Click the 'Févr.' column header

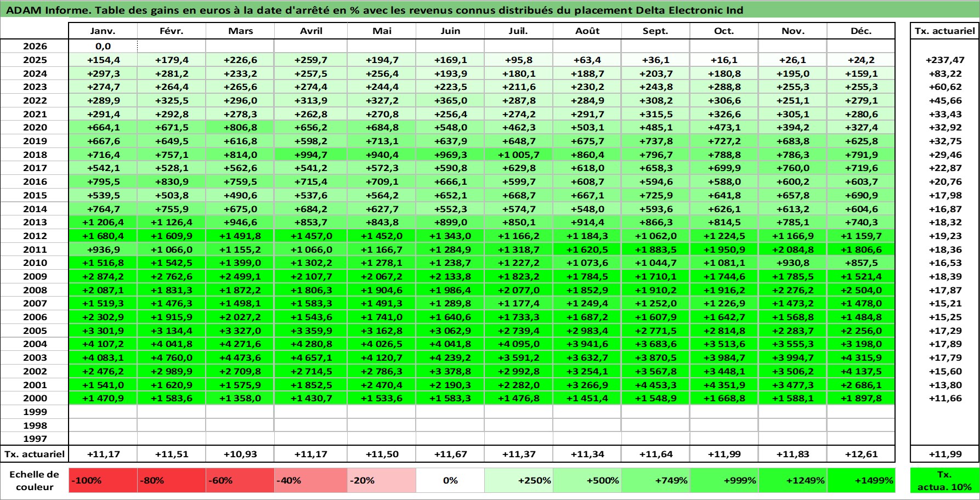coord(172,31)
